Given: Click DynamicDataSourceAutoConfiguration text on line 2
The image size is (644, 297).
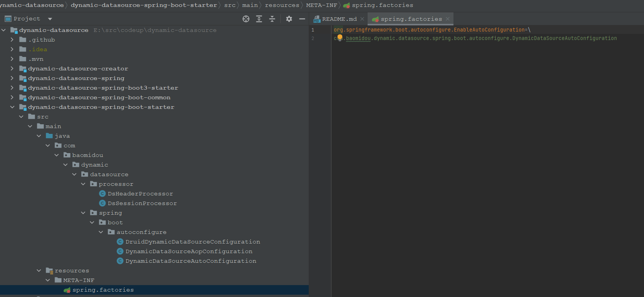Looking at the screenshot, I should click(564, 38).
